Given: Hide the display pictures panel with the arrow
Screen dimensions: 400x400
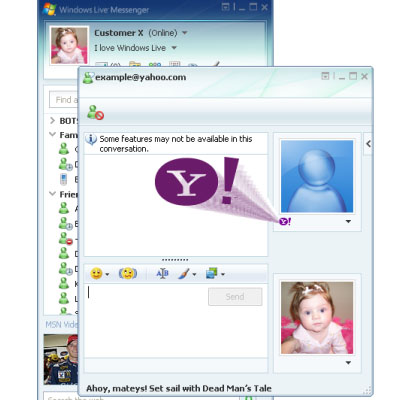Looking at the screenshot, I should coord(368,144).
